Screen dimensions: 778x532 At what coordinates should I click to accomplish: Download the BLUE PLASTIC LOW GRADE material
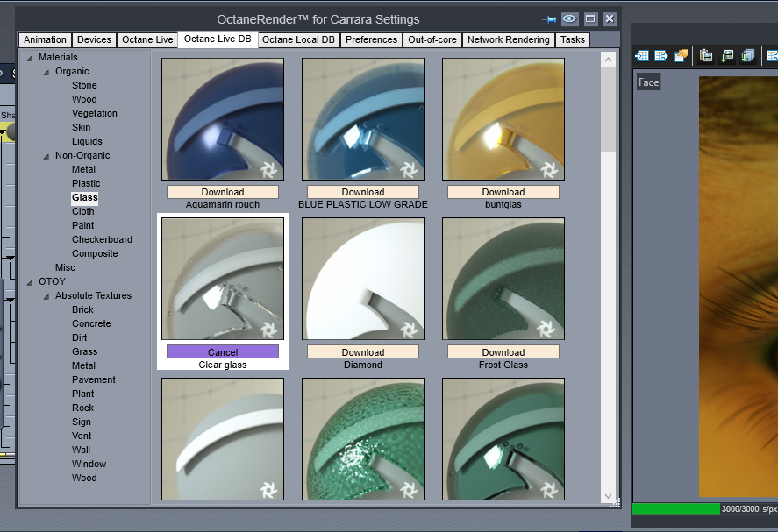(363, 192)
